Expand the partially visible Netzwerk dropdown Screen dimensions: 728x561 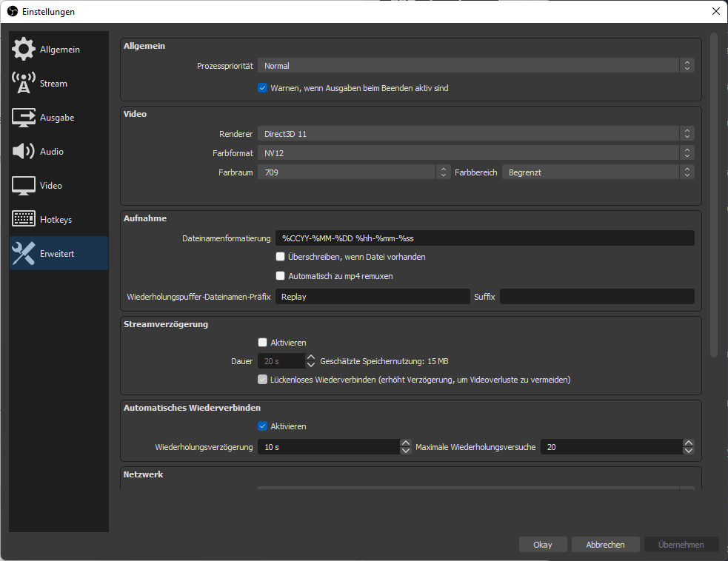[x=476, y=488]
